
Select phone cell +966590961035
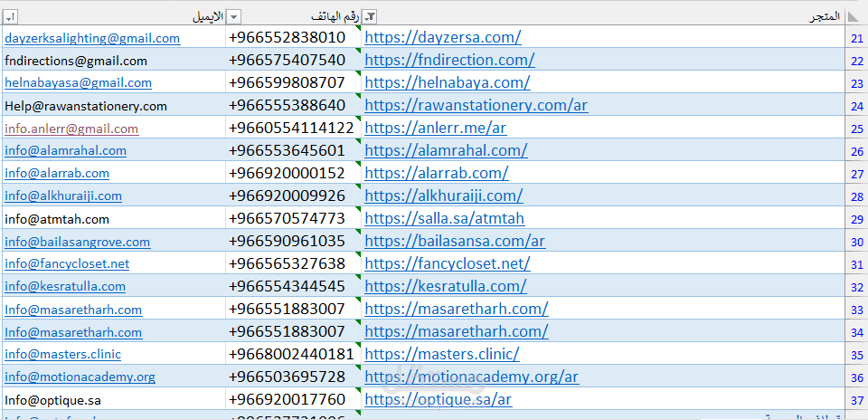pos(293,241)
